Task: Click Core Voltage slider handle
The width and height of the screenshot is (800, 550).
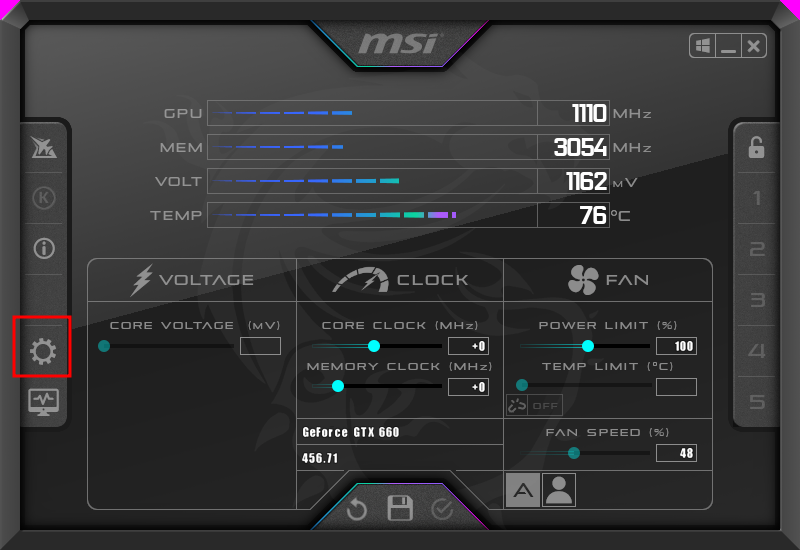Action: coord(104,346)
